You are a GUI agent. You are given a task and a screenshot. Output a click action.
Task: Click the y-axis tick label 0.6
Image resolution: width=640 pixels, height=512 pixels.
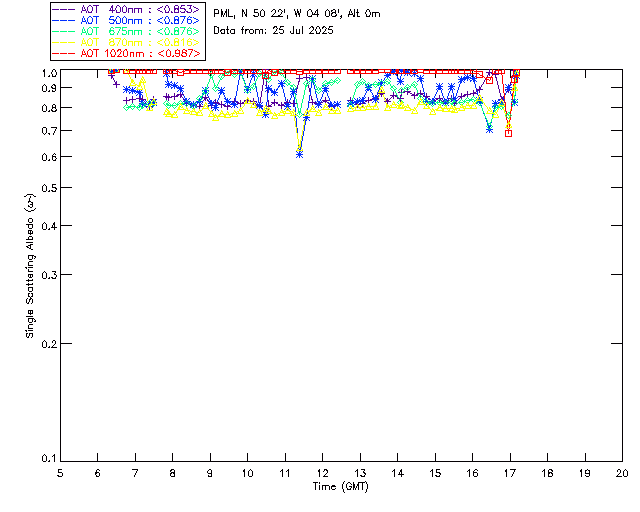coord(49,157)
